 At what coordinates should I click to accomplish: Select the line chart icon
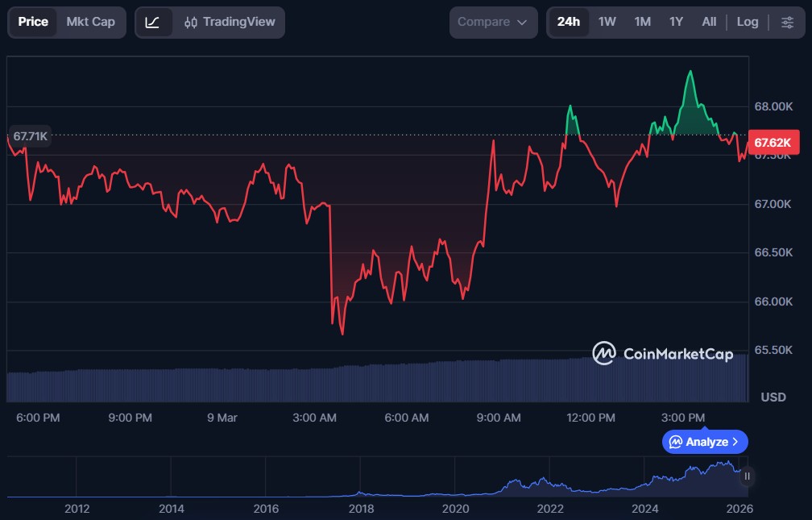152,22
